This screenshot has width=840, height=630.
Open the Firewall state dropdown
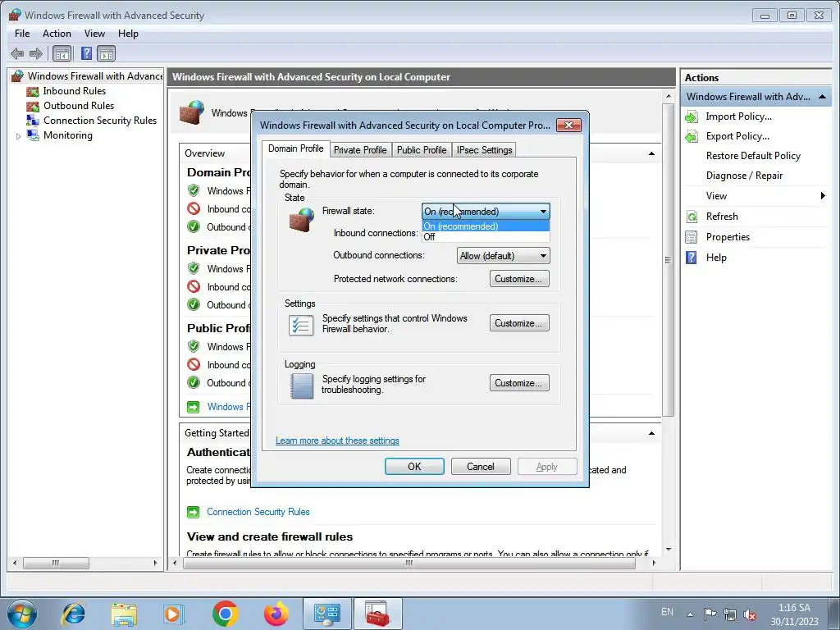(486, 212)
